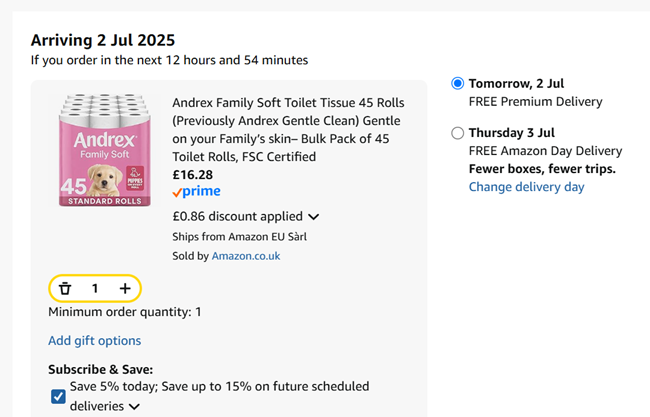Click the trash icon to remove item
650x417 pixels.
(x=65, y=289)
